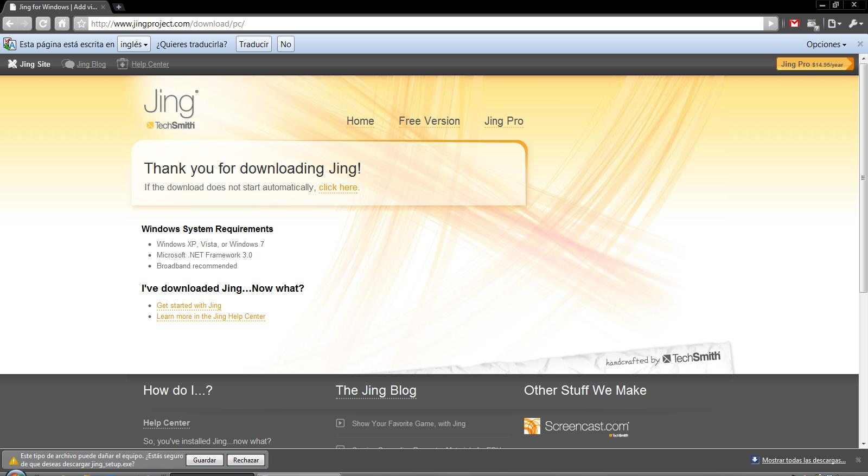Go to the browser home page icon
This screenshot has width=868, height=476.
tap(62, 23)
